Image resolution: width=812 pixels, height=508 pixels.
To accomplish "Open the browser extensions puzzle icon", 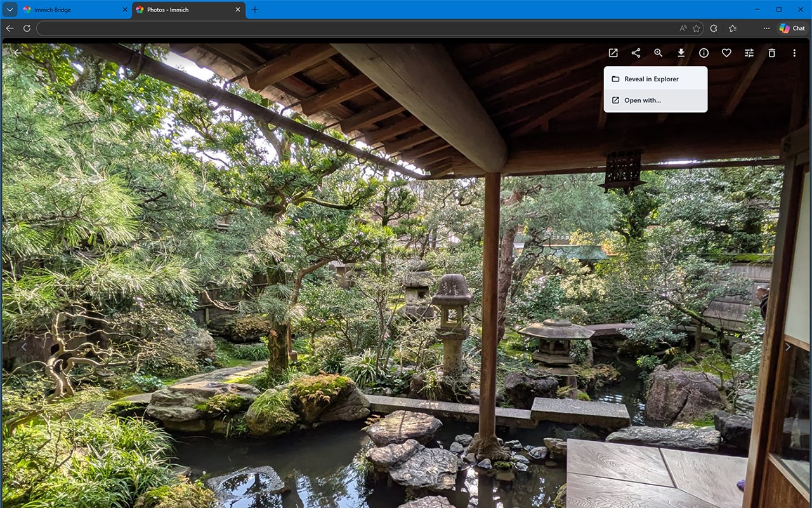I will 714,28.
